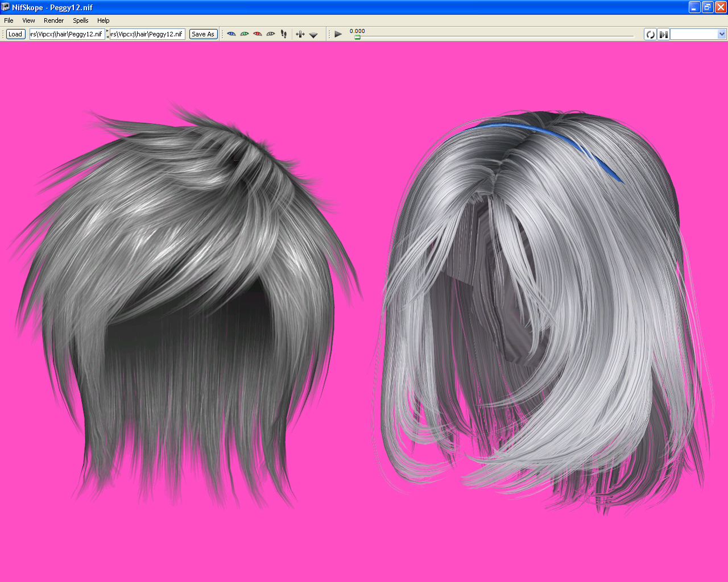
Task: Click the blue eye view icon
Action: click(231, 34)
